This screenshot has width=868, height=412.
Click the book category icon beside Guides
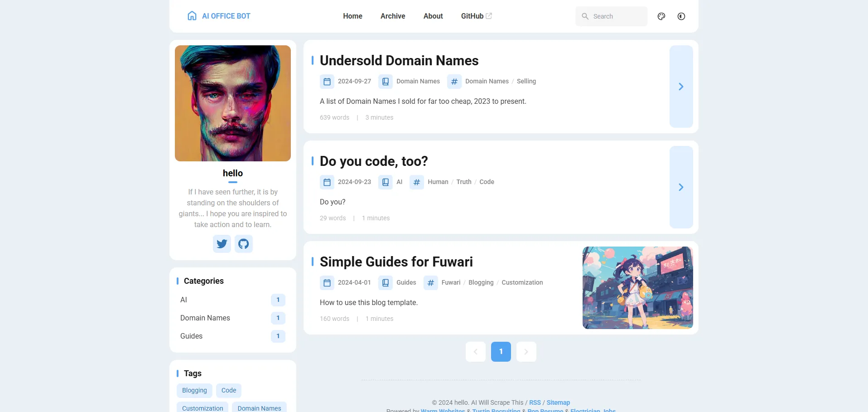(386, 283)
